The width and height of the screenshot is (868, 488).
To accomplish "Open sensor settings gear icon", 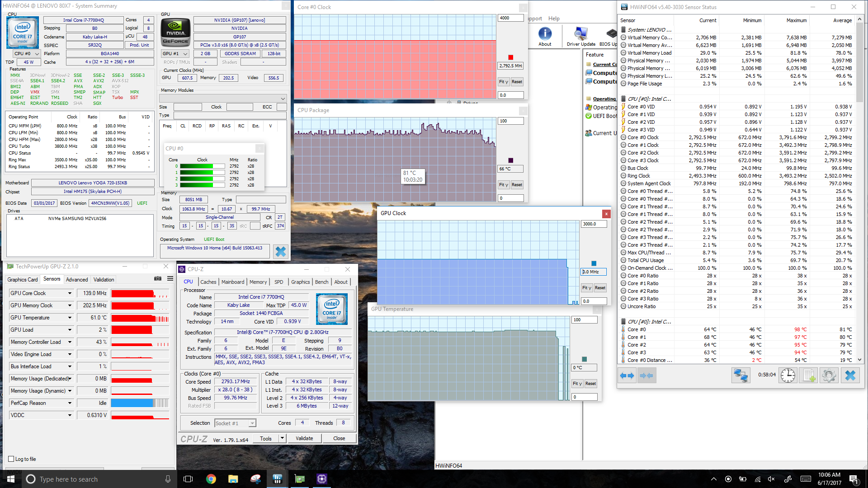I will (x=829, y=375).
